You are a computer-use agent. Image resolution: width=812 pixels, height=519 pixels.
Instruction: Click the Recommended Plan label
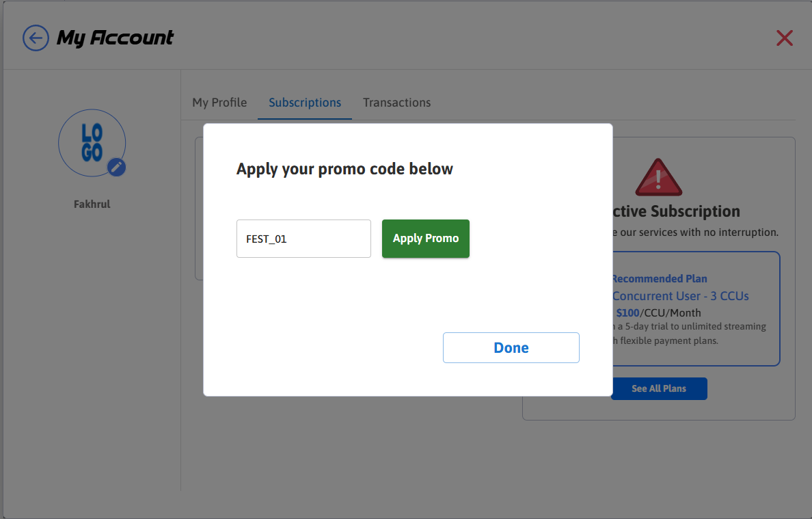pos(660,278)
